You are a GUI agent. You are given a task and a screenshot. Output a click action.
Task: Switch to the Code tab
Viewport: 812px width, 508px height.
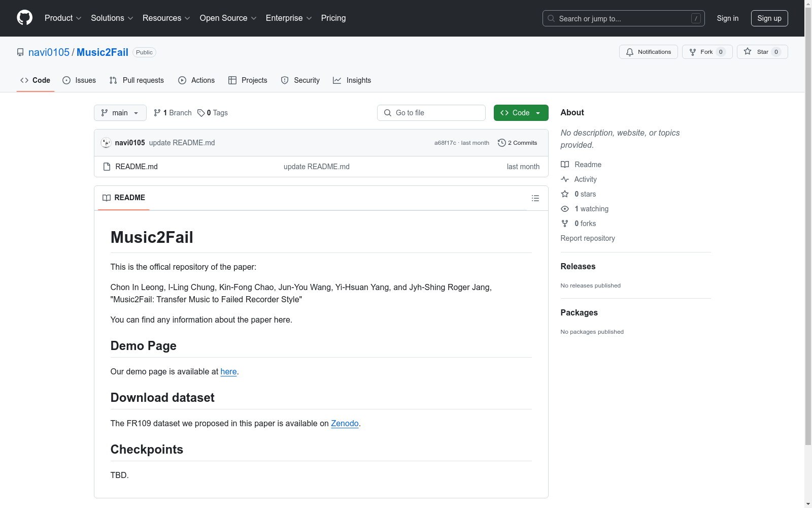[36, 80]
